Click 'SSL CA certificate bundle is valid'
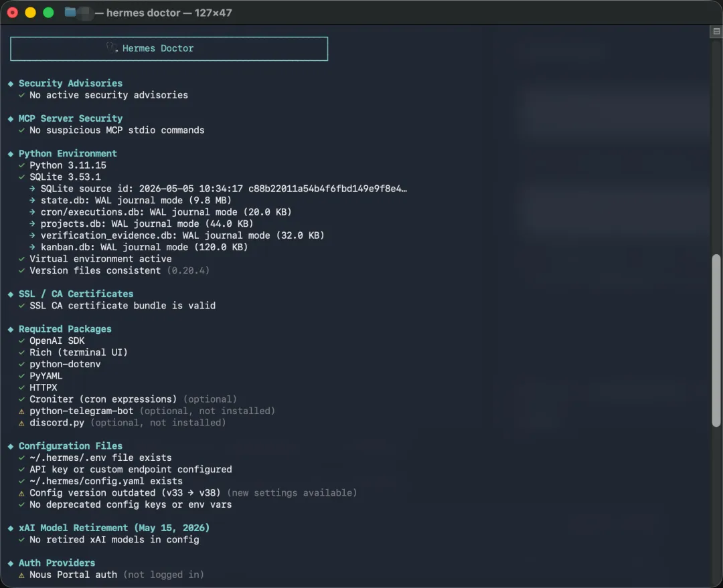This screenshot has height=588, width=723. coord(123,306)
